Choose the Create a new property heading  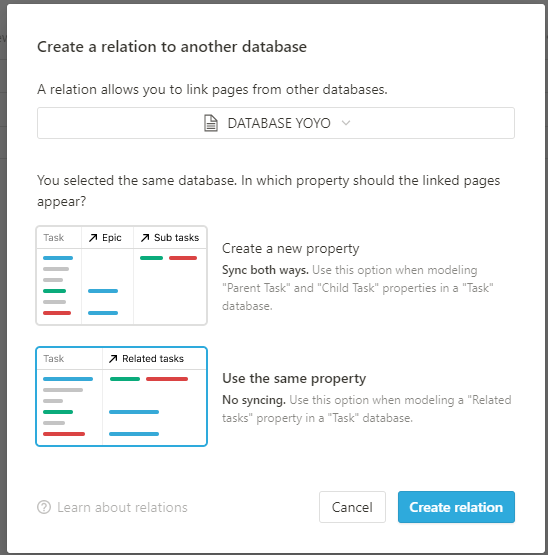291,248
